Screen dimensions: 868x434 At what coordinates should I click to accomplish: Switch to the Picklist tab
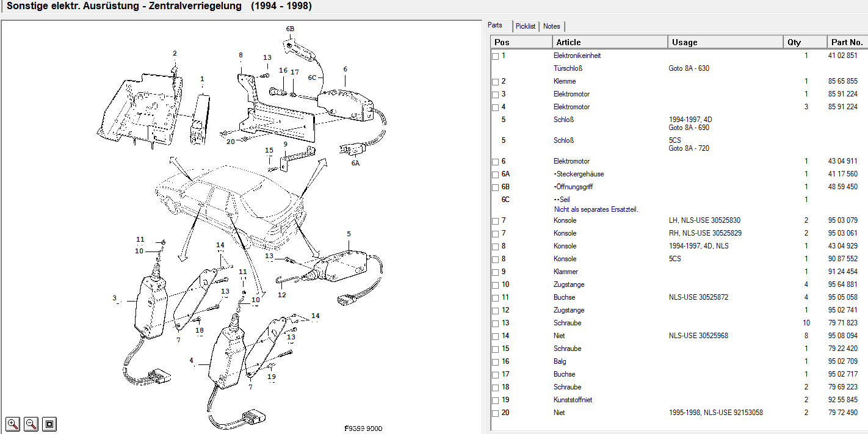pos(526,26)
